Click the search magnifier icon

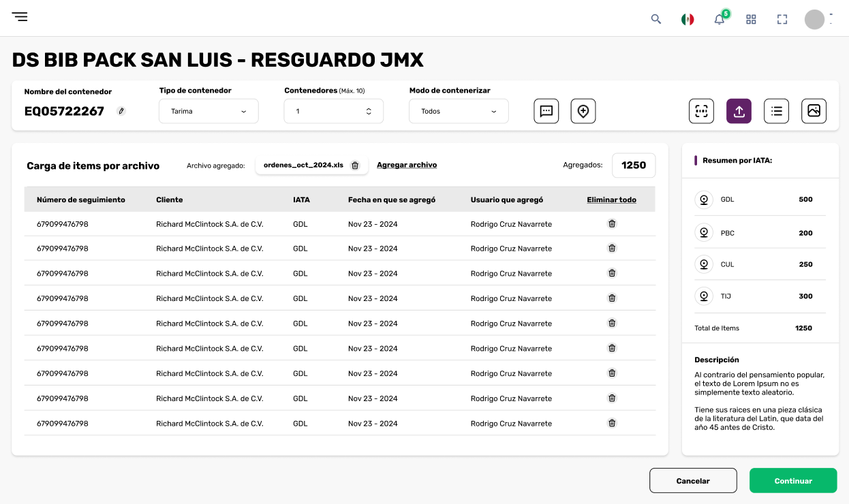(x=656, y=19)
